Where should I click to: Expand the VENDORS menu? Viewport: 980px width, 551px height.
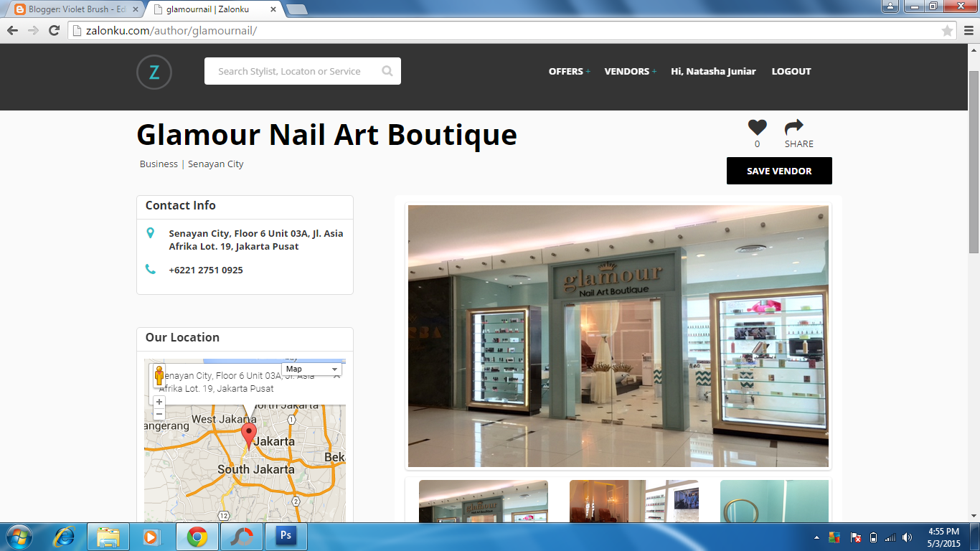(630, 71)
